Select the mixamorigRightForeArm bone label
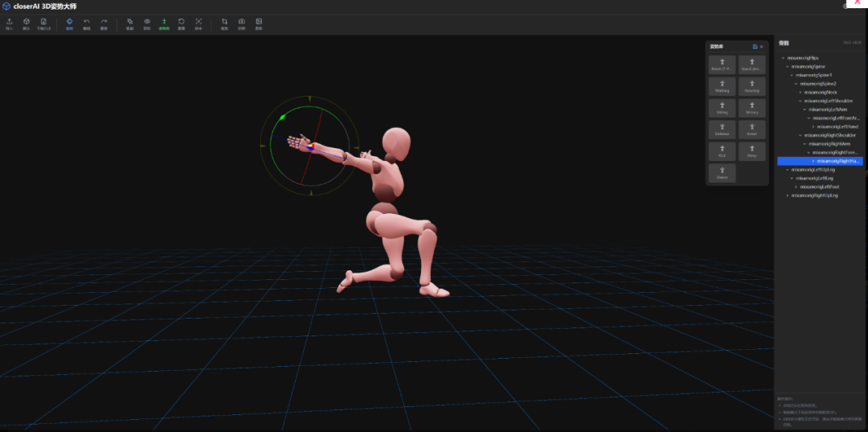868x432 pixels. click(x=836, y=152)
